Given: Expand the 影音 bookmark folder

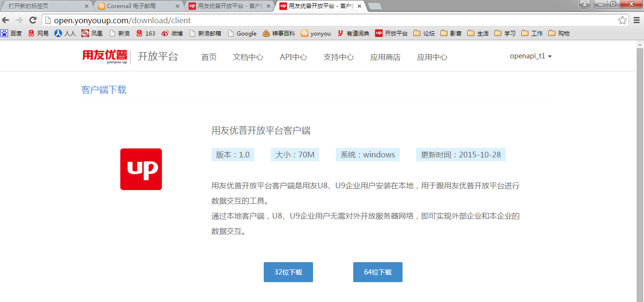Looking at the screenshot, I should click(451, 33).
